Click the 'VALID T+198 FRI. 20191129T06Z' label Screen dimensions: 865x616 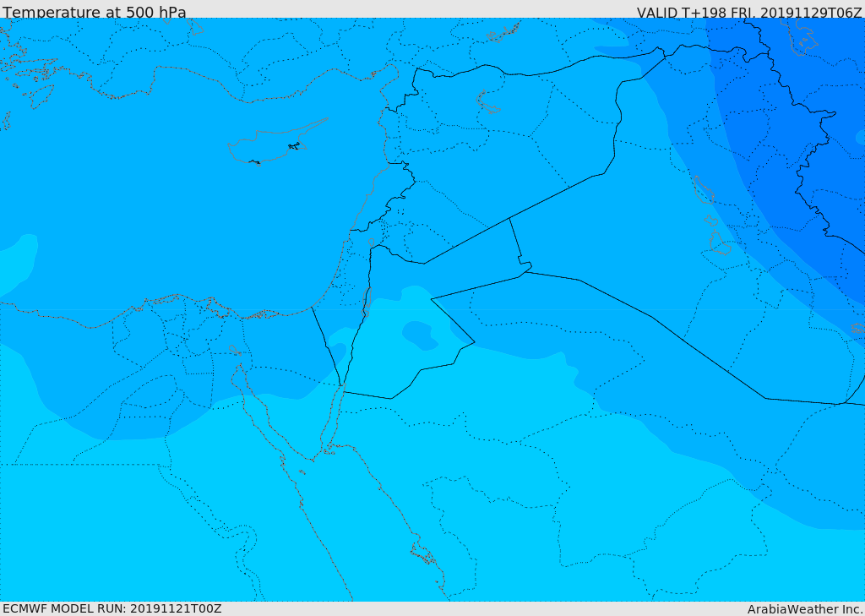click(x=749, y=12)
